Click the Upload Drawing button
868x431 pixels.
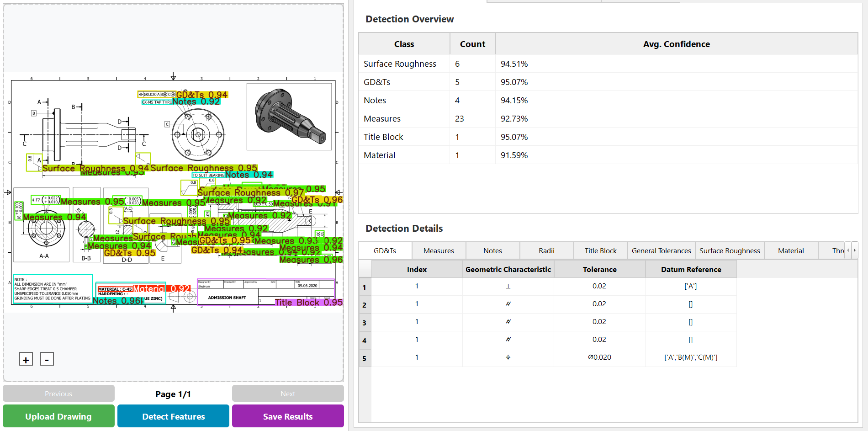(x=58, y=416)
